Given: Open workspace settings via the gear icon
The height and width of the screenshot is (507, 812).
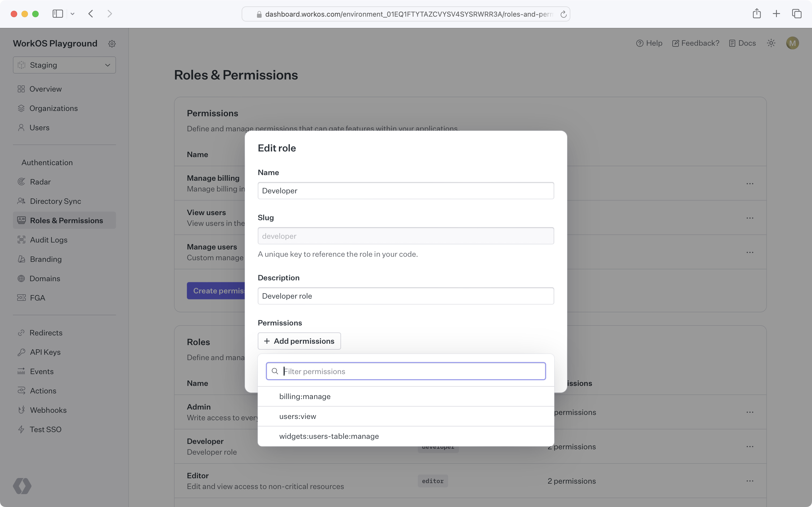Looking at the screenshot, I should click(x=112, y=43).
